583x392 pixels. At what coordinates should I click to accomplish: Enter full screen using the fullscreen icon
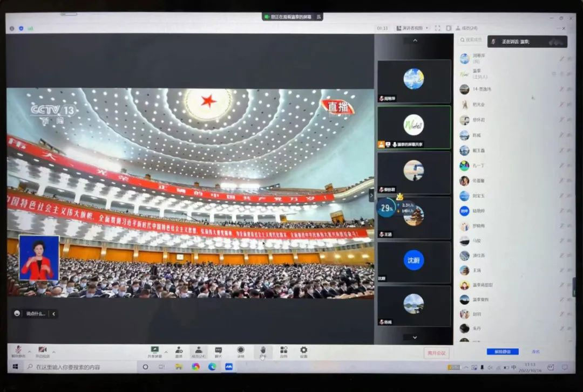[437, 28]
